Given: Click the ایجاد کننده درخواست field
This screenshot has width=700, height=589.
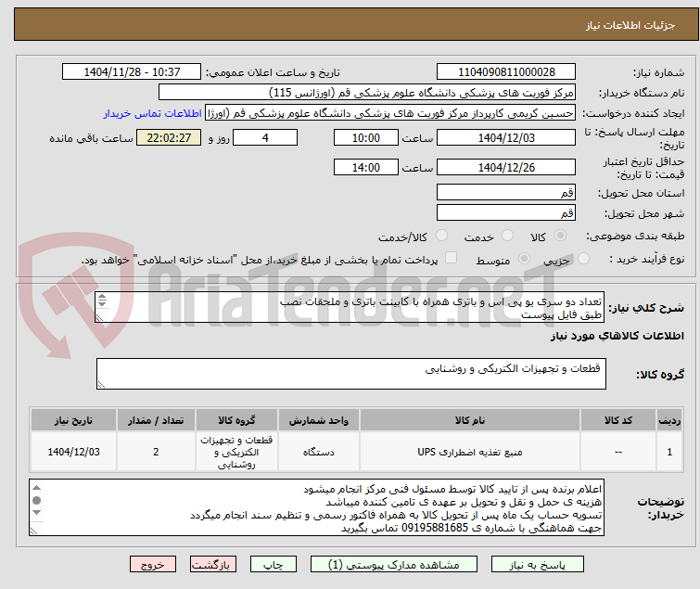Looking at the screenshot, I should (390, 113).
